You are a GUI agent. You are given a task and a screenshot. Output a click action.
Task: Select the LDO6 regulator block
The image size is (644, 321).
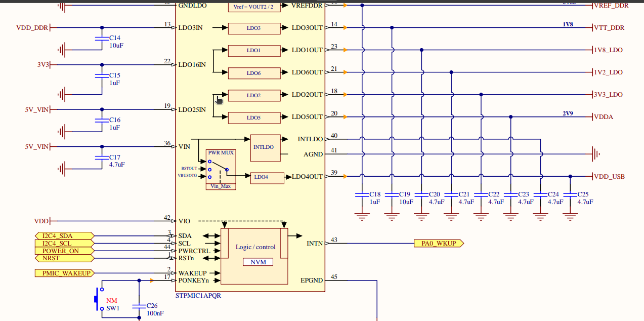click(254, 73)
